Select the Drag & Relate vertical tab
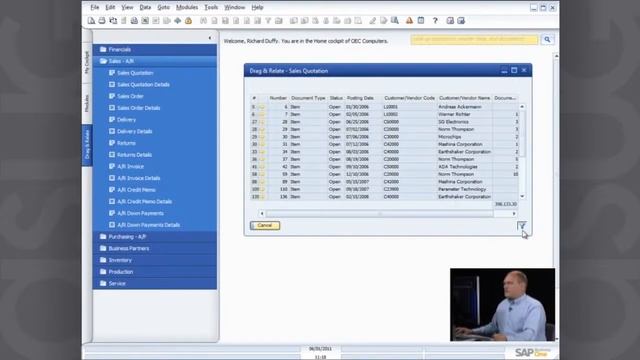Viewport: 640px width, 360px height. 87,145
